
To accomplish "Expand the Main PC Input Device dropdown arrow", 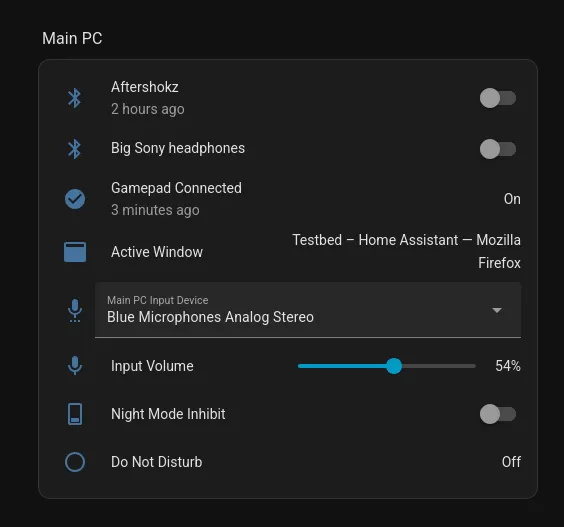I will click(497, 310).
